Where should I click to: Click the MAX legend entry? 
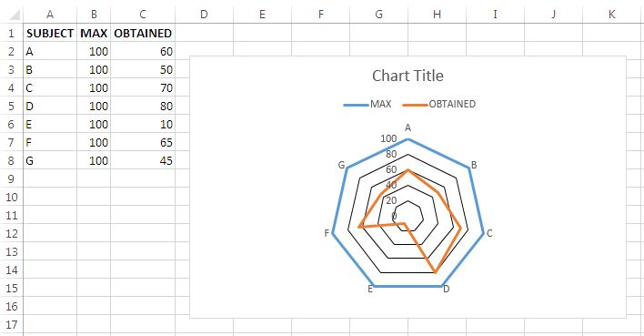(x=367, y=104)
